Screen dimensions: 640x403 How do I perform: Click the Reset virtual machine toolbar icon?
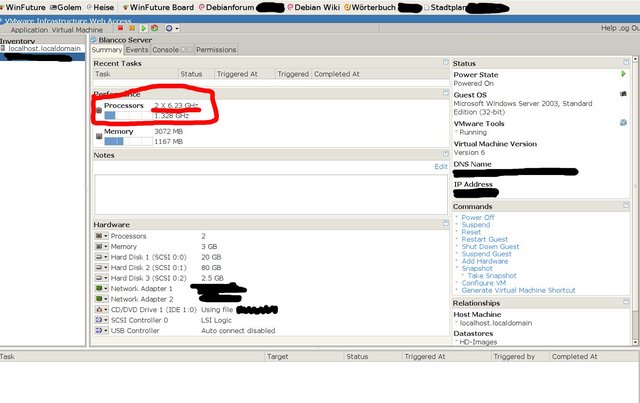[x=155, y=28]
